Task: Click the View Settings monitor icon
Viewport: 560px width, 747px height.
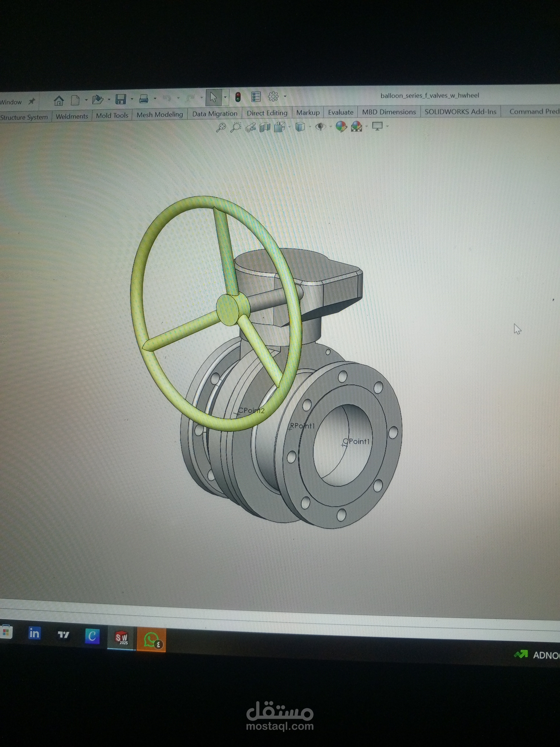Action: point(377,126)
